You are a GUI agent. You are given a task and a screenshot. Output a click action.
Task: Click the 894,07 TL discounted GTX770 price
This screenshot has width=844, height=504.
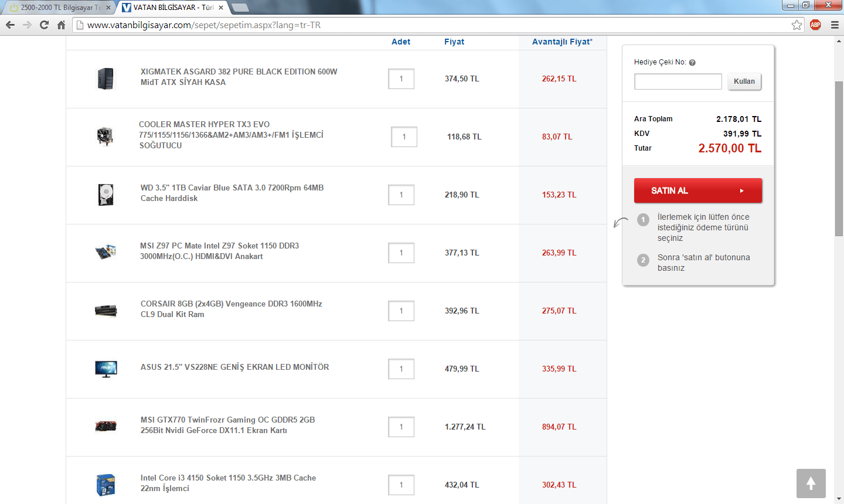559,427
